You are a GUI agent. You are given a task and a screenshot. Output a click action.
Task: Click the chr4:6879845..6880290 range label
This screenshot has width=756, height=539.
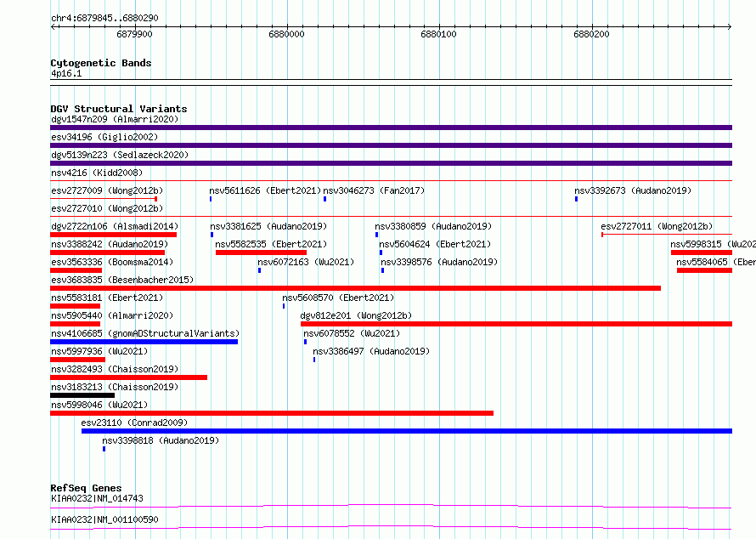(104, 19)
